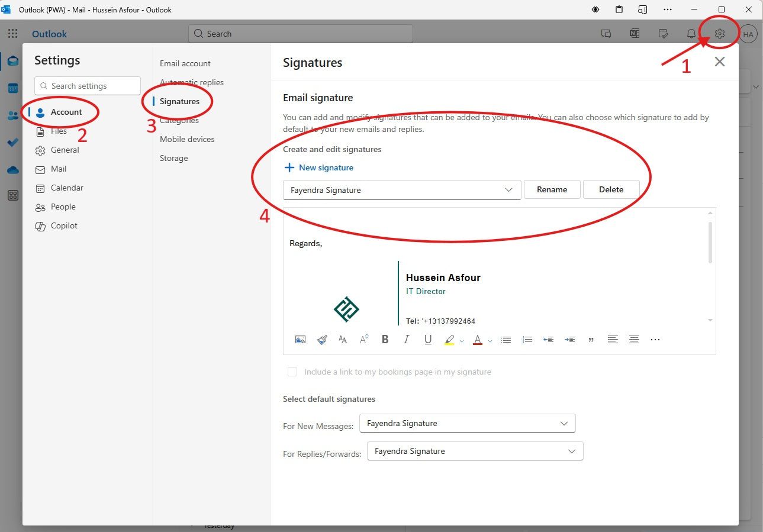Show more formatting options ellipsis
This screenshot has height=532, width=763.
click(x=655, y=340)
